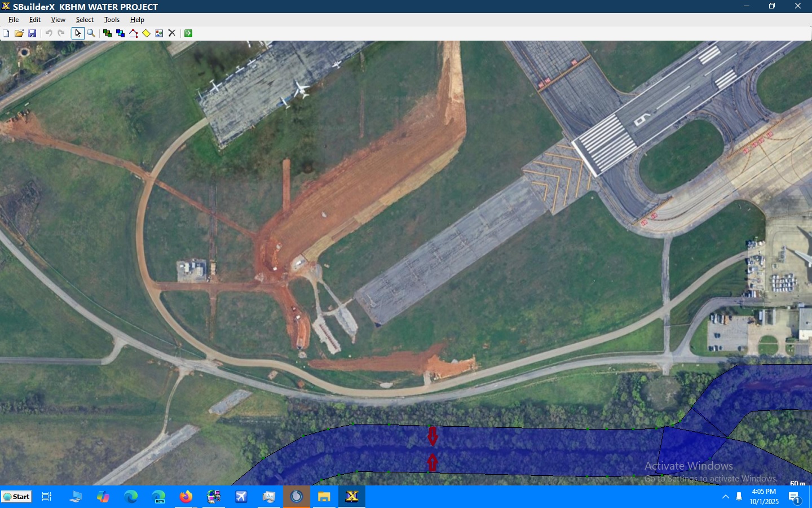
Task: Expand the View menu
Action: [x=58, y=20]
